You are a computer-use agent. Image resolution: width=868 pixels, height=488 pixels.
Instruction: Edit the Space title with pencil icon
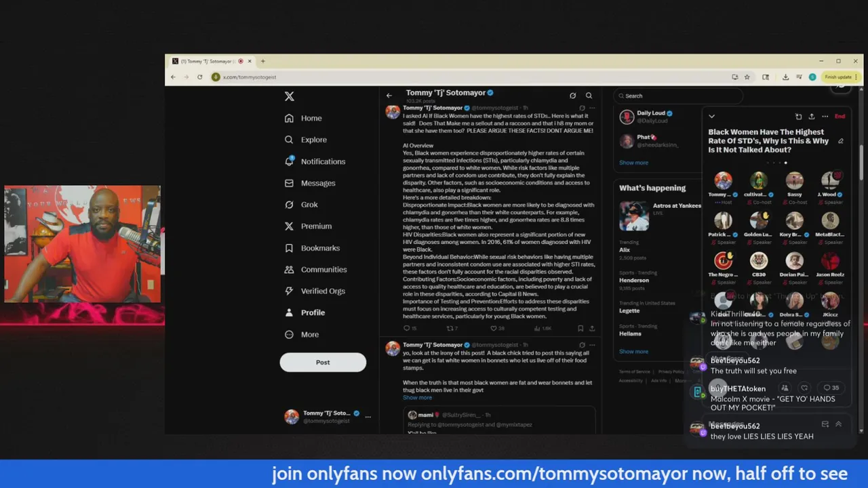point(841,141)
